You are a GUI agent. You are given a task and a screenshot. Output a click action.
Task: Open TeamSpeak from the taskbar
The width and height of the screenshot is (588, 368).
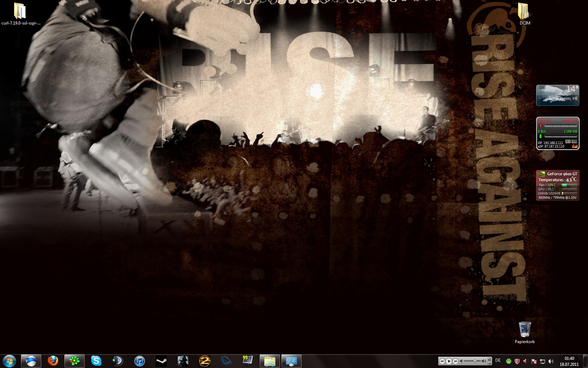tap(118, 361)
